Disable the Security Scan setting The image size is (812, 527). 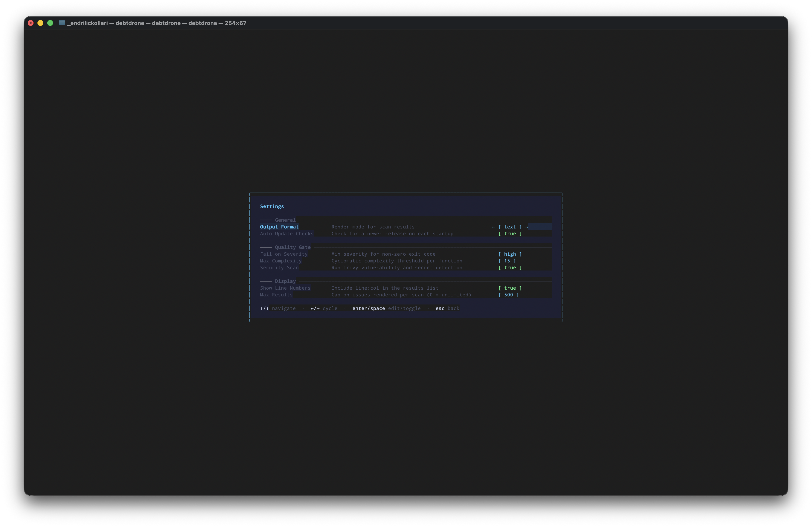[x=510, y=268]
